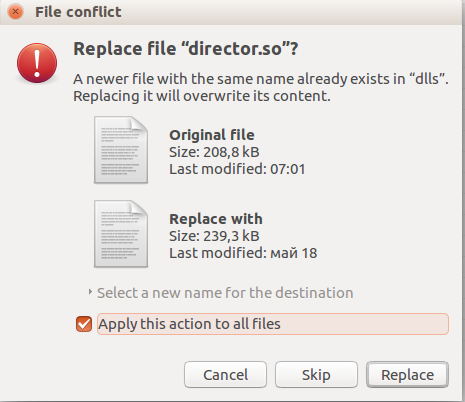Click the newer file warning description text
465x402 pixels.
(x=261, y=87)
